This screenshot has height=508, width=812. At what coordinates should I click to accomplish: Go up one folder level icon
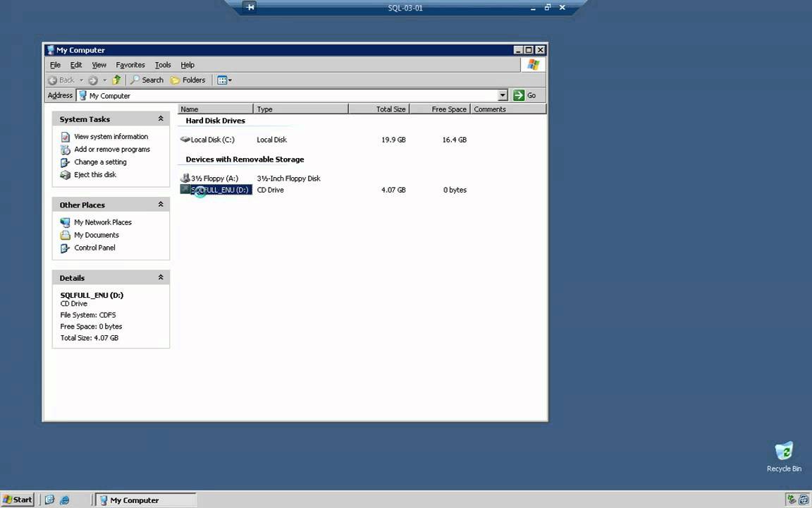click(116, 80)
